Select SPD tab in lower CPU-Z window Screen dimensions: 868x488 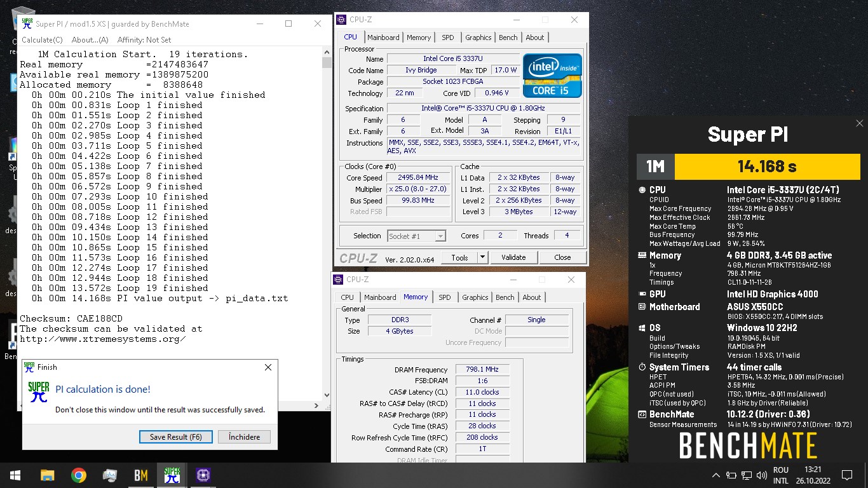445,297
